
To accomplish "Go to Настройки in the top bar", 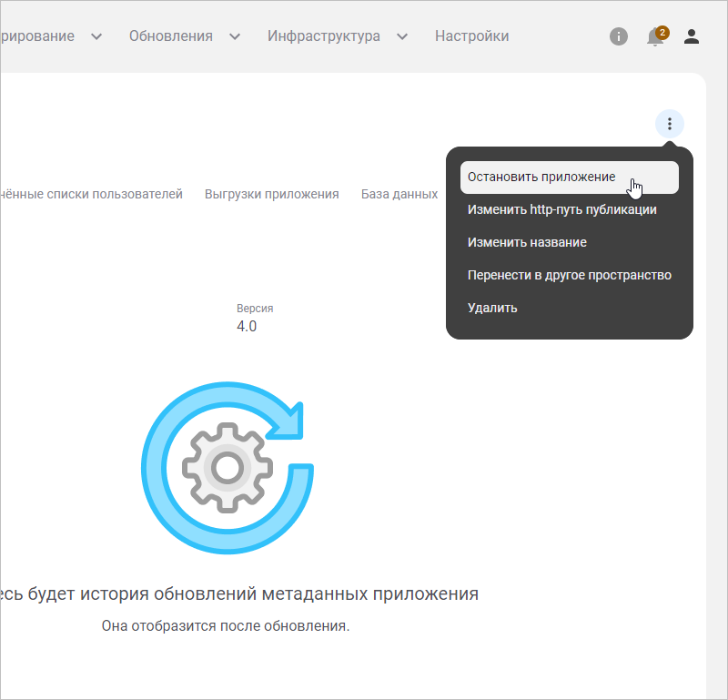I will [471, 36].
